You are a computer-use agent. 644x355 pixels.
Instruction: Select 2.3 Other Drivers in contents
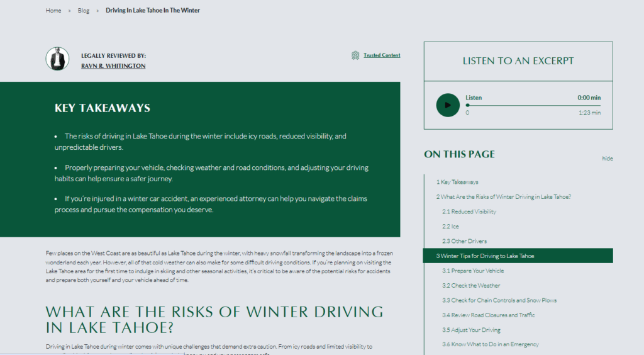coord(465,241)
